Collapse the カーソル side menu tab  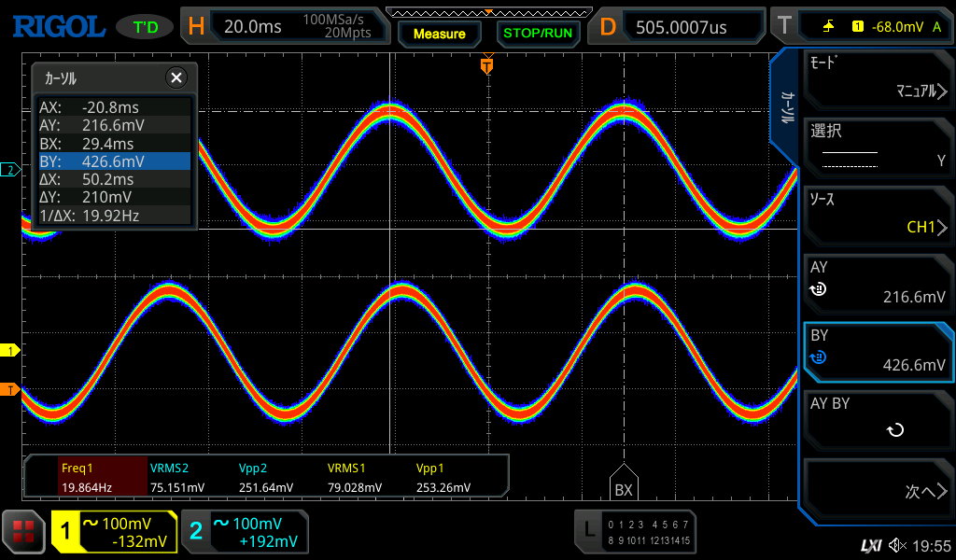[x=786, y=107]
